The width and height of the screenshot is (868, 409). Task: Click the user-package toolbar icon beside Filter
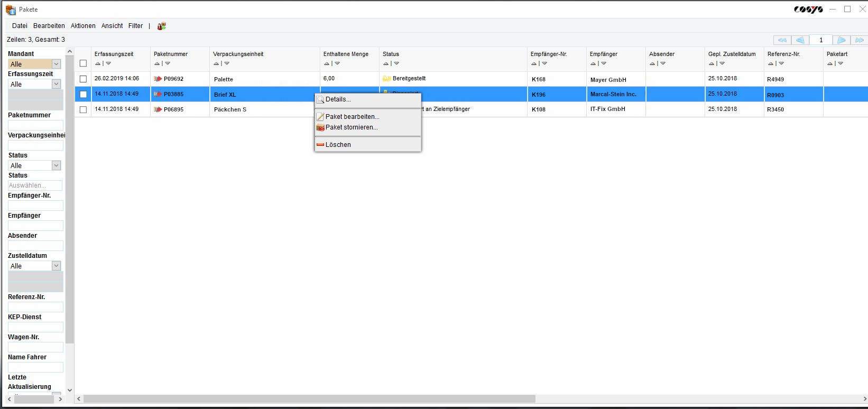[162, 26]
